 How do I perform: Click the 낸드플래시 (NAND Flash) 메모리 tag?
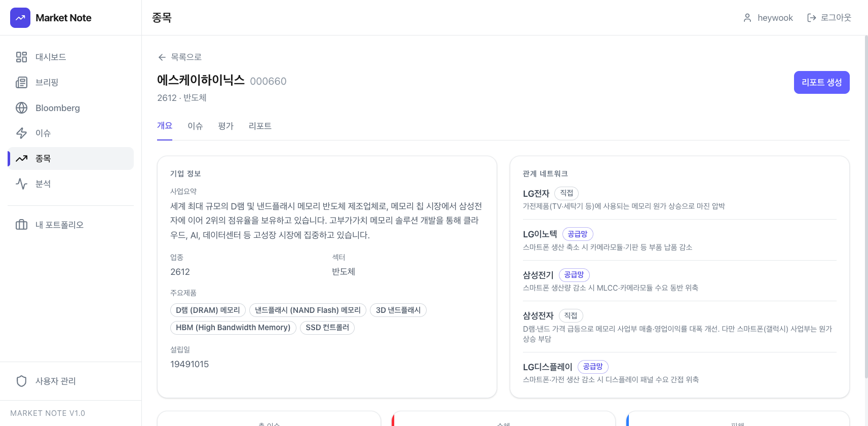click(308, 310)
